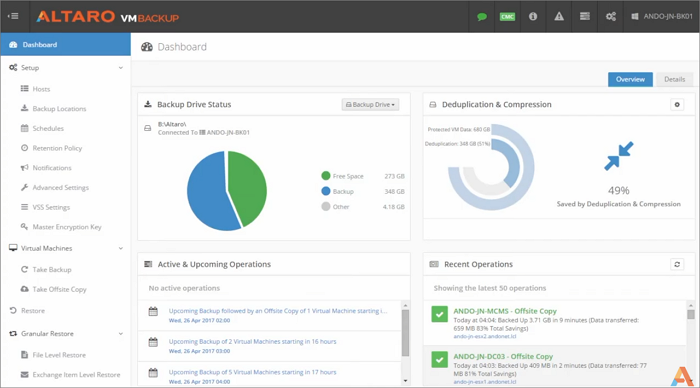The image size is (700, 388).
Task: Open the Backup Drive dropdown
Action: tap(370, 104)
